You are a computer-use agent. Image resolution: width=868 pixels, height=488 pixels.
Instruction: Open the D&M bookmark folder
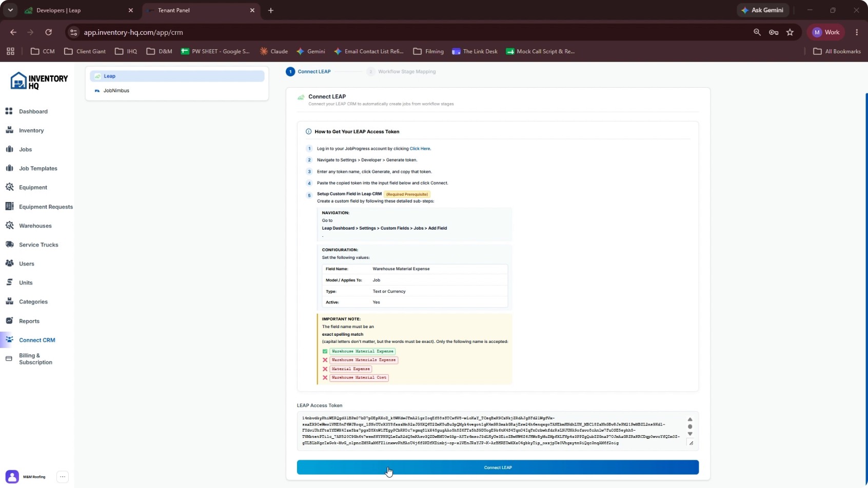tap(159, 51)
